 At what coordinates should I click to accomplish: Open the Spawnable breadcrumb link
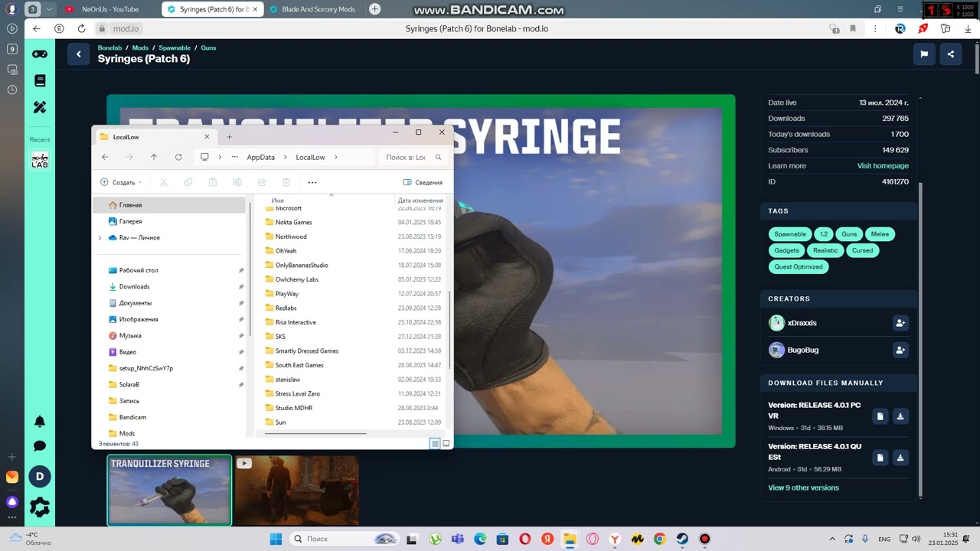175,47
